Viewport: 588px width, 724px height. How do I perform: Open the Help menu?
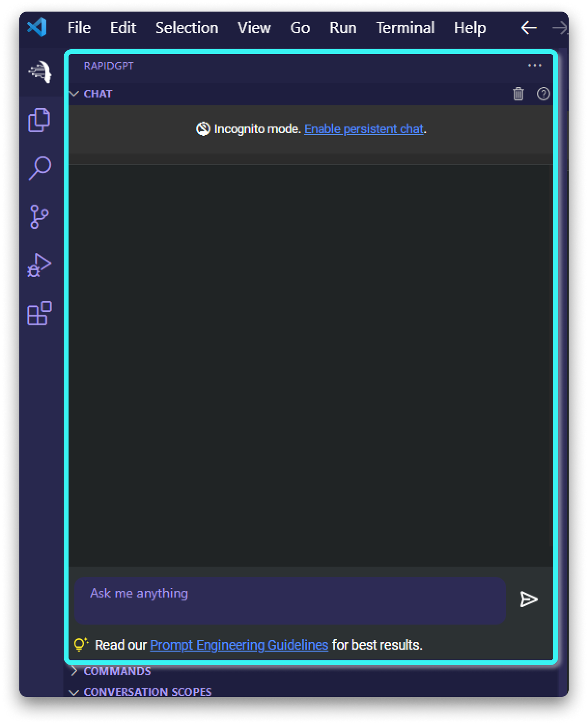469,28
